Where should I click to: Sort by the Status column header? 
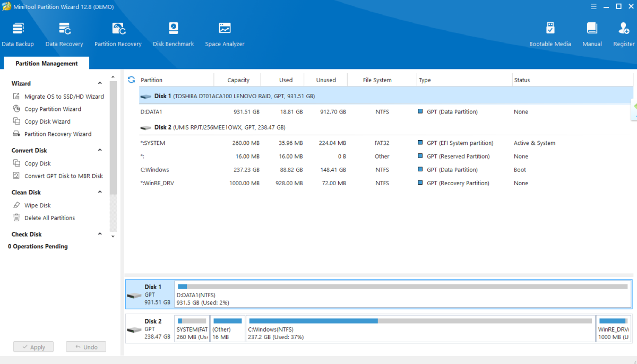(573, 80)
